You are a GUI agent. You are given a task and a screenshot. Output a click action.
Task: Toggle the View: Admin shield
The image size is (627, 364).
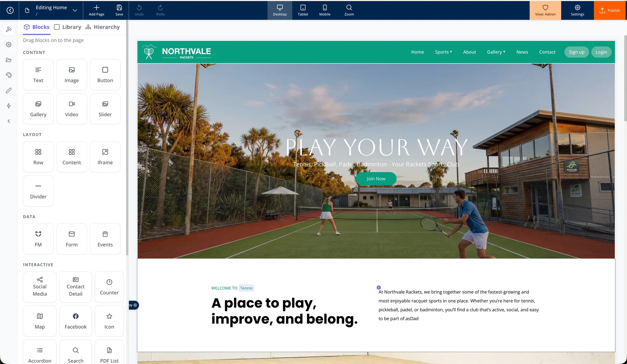(x=545, y=10)
